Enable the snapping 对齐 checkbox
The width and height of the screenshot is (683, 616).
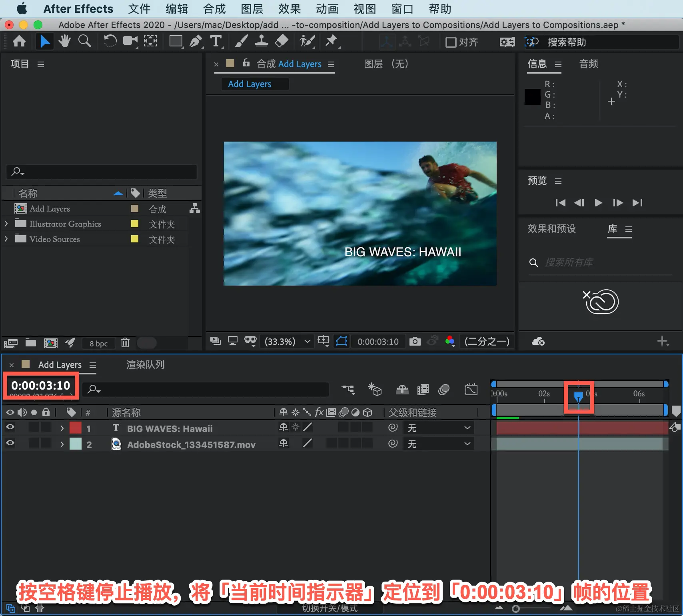451,42
